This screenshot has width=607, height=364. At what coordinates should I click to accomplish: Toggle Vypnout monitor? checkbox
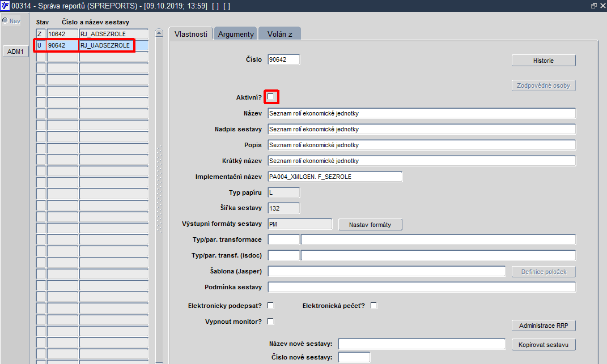point(271,322)
